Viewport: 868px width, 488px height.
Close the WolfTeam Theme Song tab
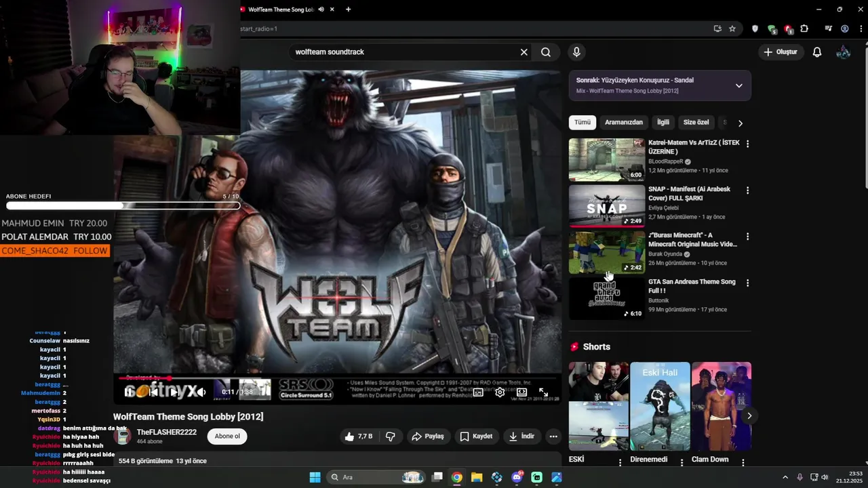[332, 9]
